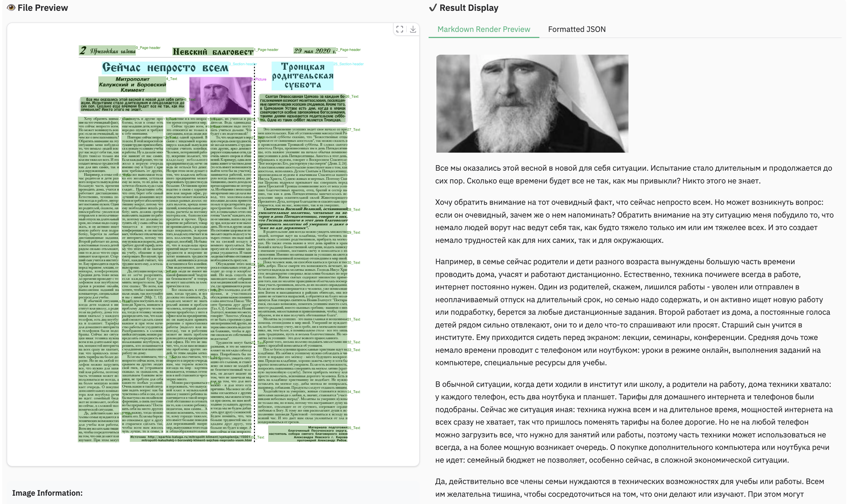The height and width of the screenshot is (504, 850).
Task: Click the 'Приходская газета' page header region
Action: (107, 51)
